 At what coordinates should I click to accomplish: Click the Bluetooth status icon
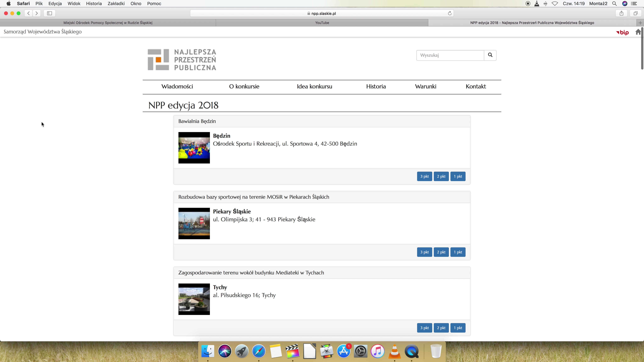click(545, 3)
